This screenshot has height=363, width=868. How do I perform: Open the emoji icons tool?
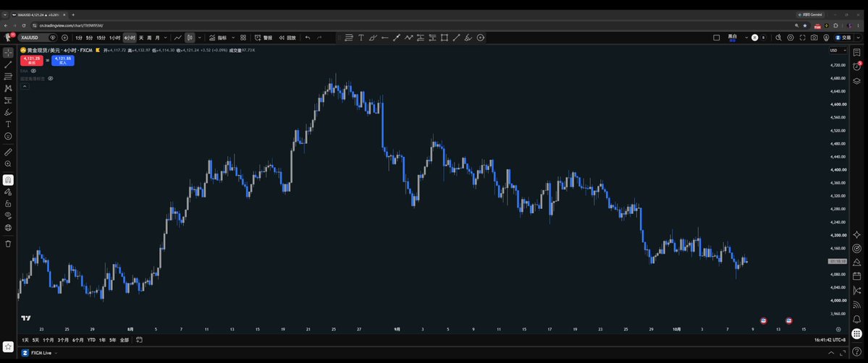(x=8, y=136)
